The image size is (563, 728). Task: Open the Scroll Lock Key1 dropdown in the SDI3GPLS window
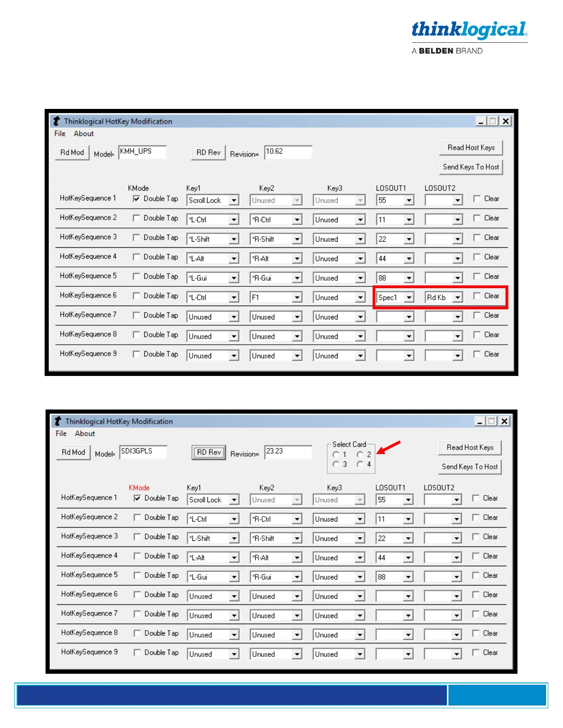coord(235,500)
